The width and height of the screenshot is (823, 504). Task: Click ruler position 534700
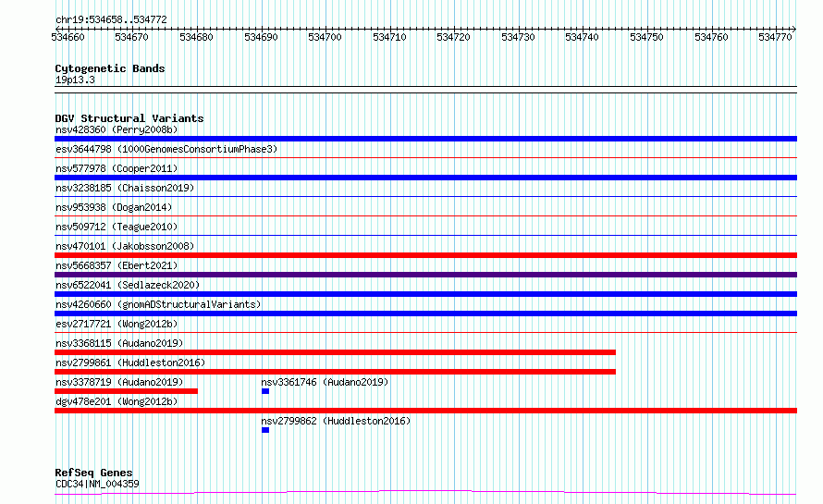325,37
